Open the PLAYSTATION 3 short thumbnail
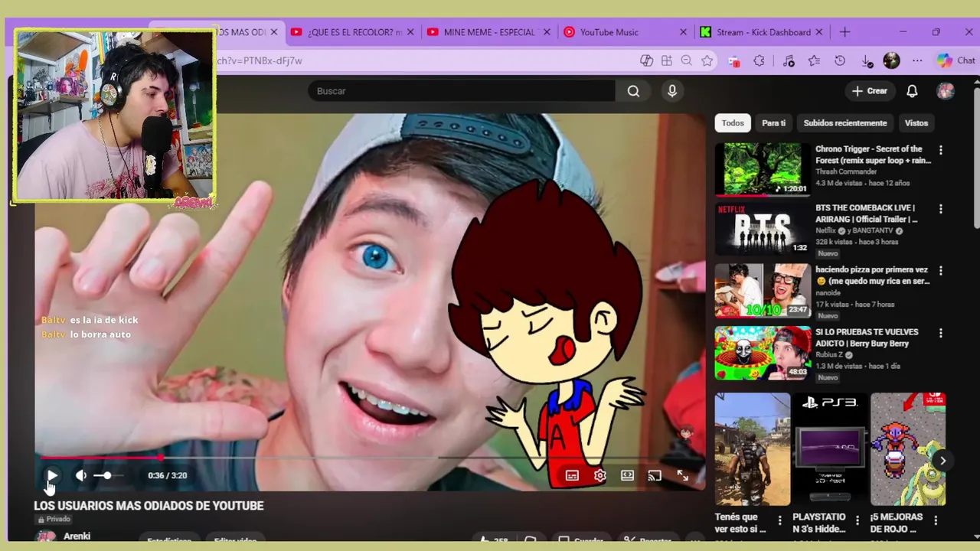This screenshot has height=551, width=980. 830,449
